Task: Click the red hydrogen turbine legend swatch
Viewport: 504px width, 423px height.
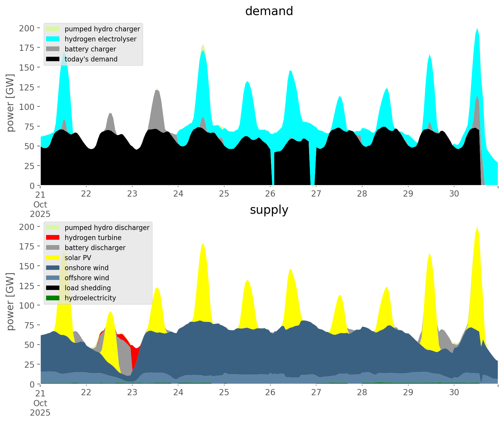Action: pos(53,238)
